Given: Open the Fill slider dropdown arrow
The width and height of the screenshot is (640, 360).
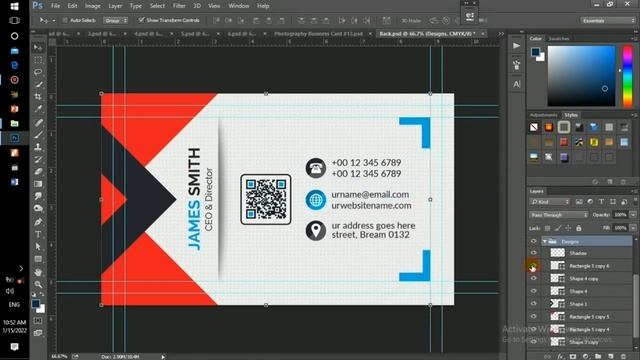Looking at the screenshot, I should [633, 228].
